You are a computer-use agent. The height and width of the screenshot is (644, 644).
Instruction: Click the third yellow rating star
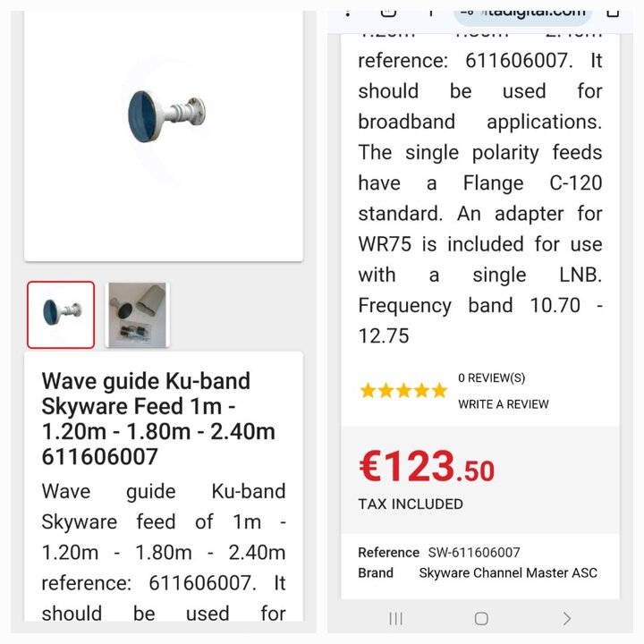[403, 391]
